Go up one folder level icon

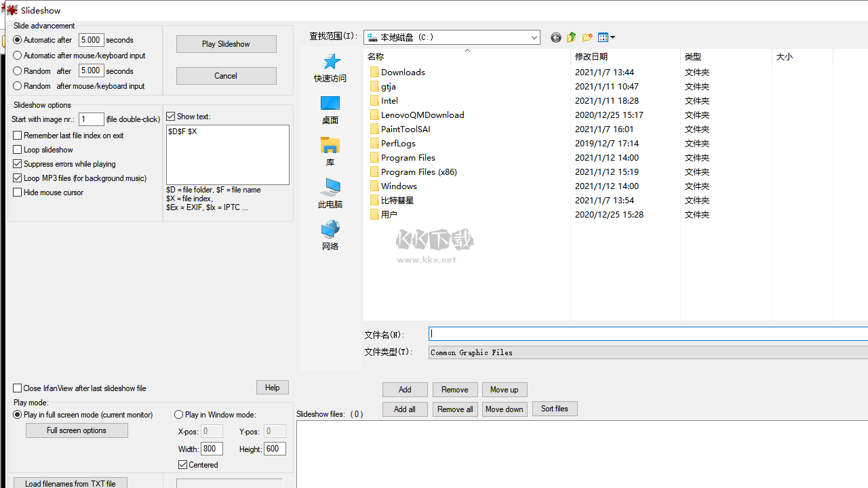[572, 37]
